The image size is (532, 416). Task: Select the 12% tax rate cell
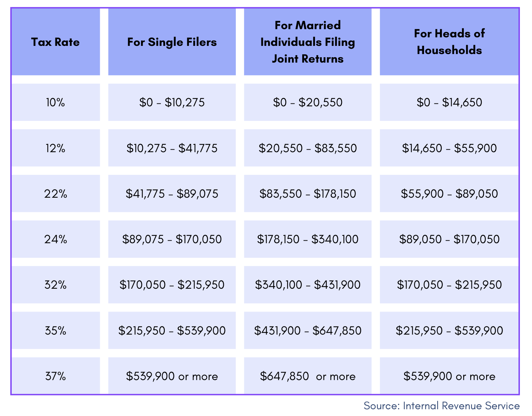click(x=56, y=148)
